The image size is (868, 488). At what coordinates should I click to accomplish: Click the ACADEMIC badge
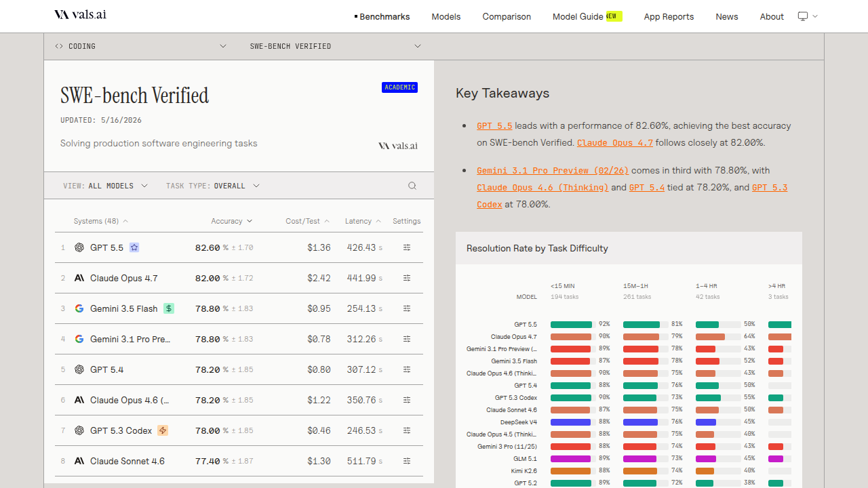[399, 87]
